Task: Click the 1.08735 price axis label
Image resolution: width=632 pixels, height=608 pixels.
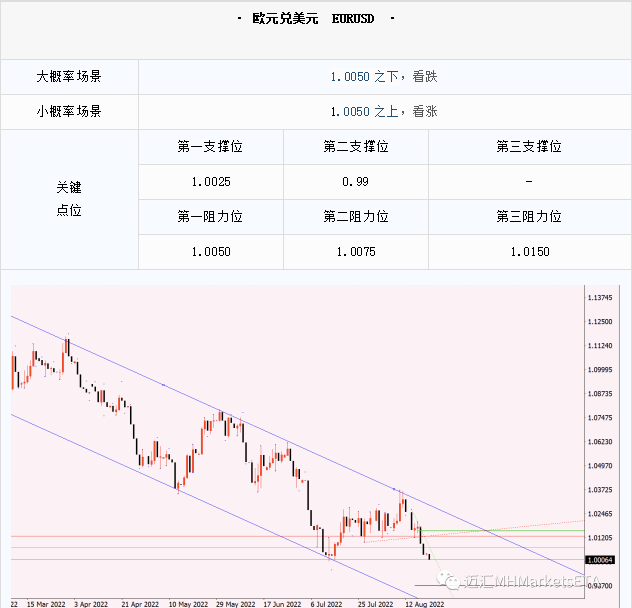Action: (x=600, y=394)
